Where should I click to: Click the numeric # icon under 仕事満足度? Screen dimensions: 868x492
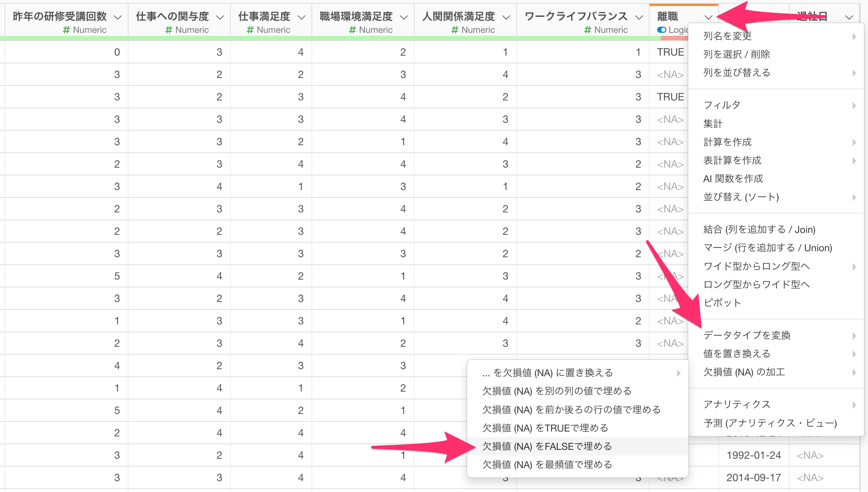(x=250, y=30)
